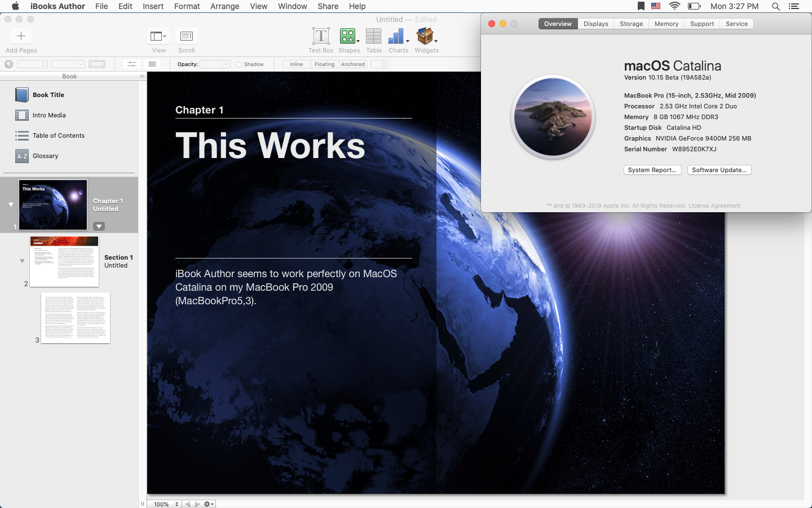Select Floating object placement

click(324, 64)
